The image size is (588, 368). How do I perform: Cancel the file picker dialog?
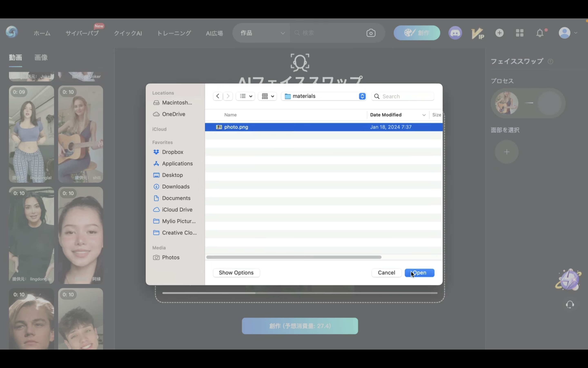click(386, 273)
